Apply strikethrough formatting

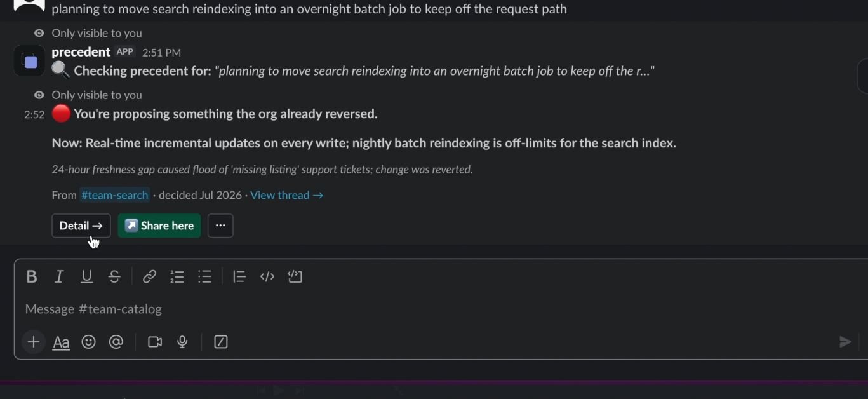114,276
